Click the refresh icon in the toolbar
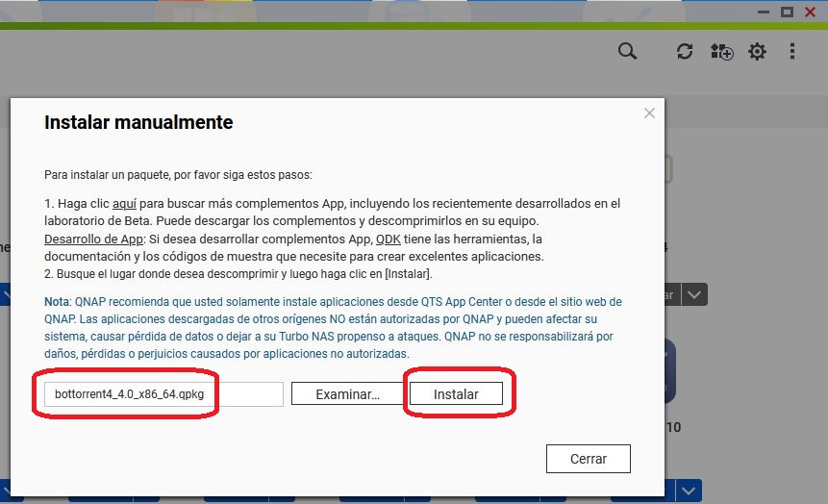The width and height of the screenshot is (828, 504). (x=685, y=52)
